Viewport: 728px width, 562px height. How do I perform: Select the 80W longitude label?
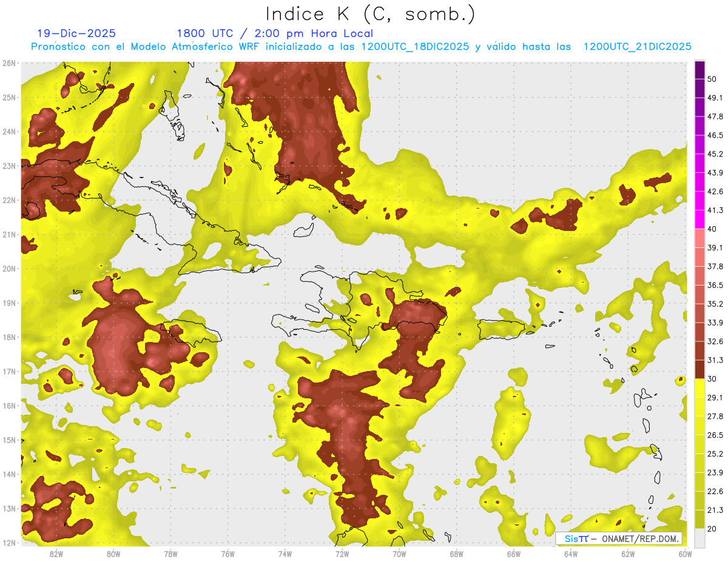113,554
